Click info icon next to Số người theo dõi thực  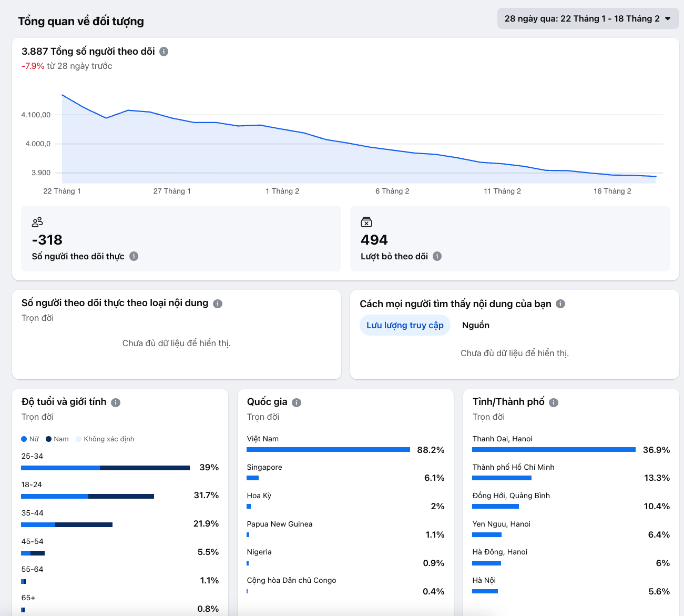134,256
